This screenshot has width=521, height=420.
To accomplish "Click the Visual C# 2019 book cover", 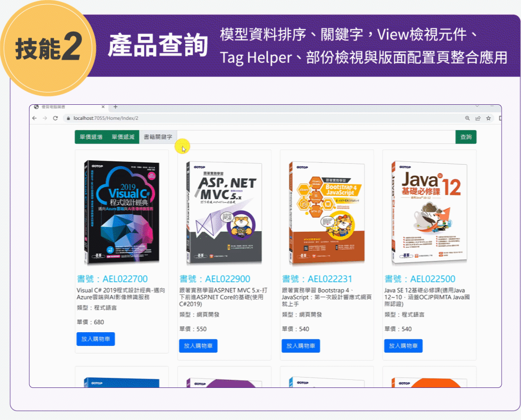I will (x=122, y=212).
